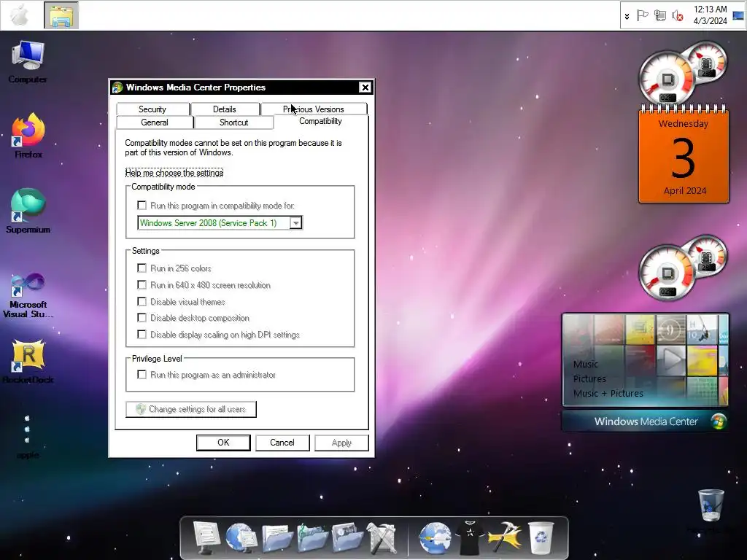Open the music folder in the dock

point(312,538)
